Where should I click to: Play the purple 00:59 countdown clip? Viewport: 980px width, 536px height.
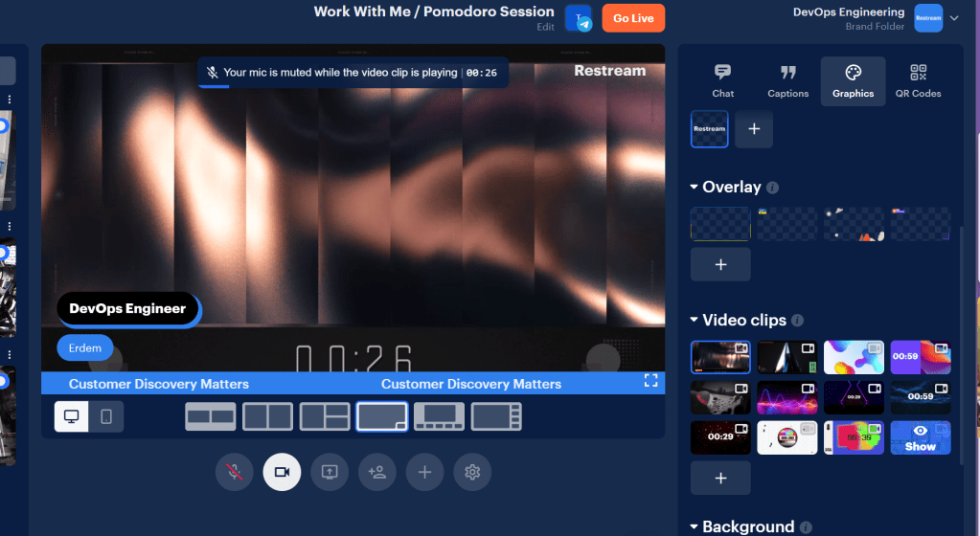point(921,357)
